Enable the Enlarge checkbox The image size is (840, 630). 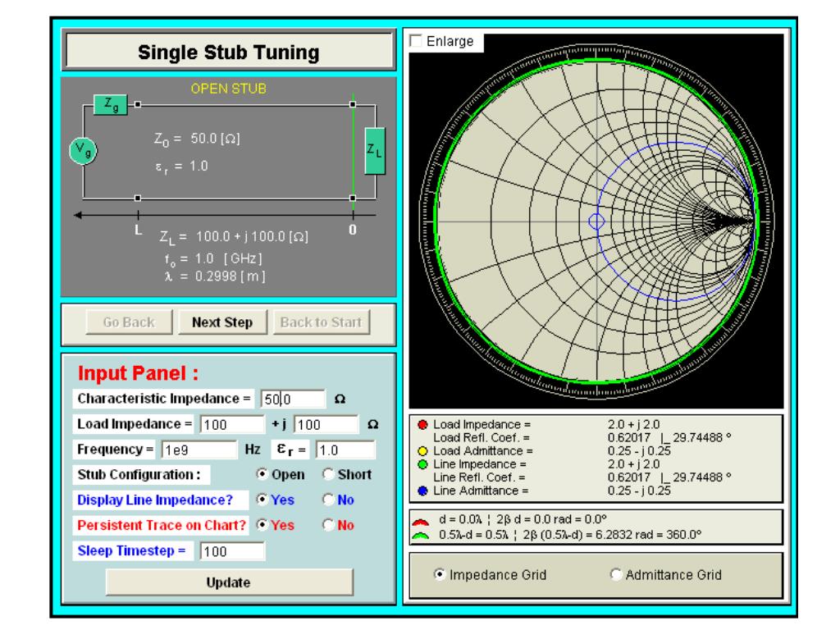(x=416, y=41)
